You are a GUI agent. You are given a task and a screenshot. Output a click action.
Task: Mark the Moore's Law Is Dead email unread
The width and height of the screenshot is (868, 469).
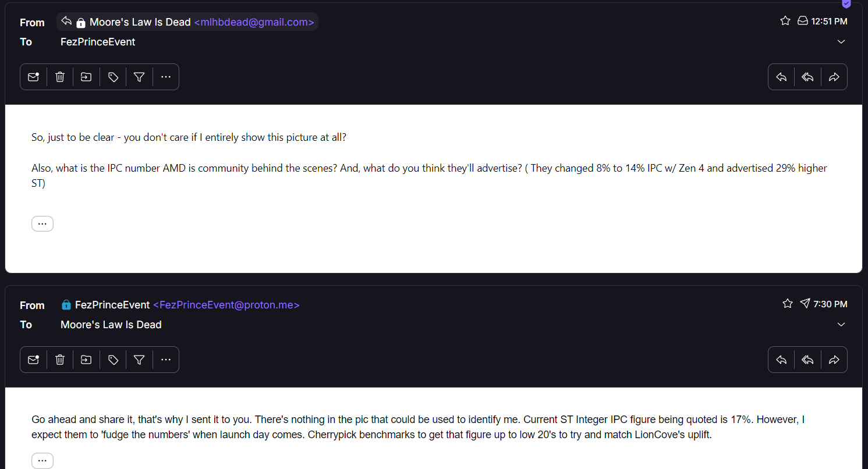[33, 77]
